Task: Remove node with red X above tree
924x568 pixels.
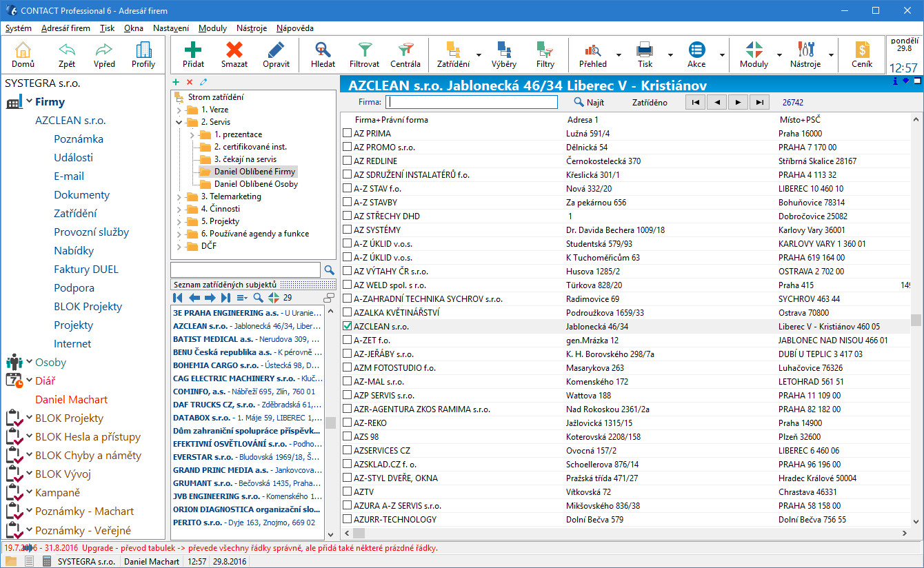Action: (x=190, y=82)
